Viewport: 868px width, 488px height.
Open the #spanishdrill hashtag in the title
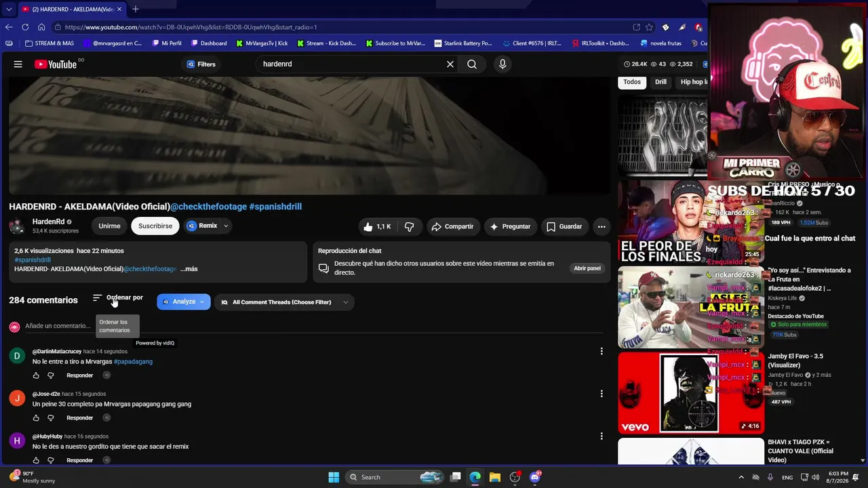tap(275, 207)
